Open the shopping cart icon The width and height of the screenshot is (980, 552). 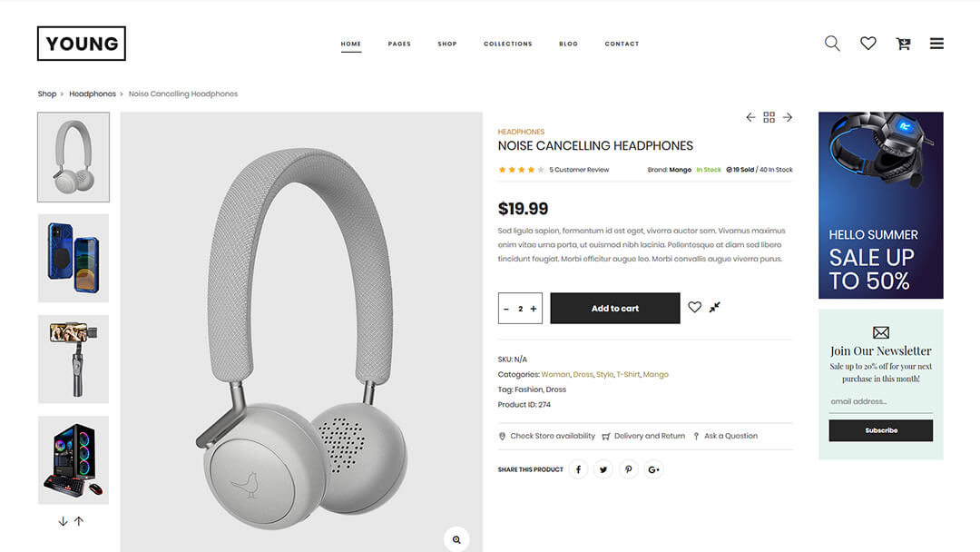click(903, 44)
